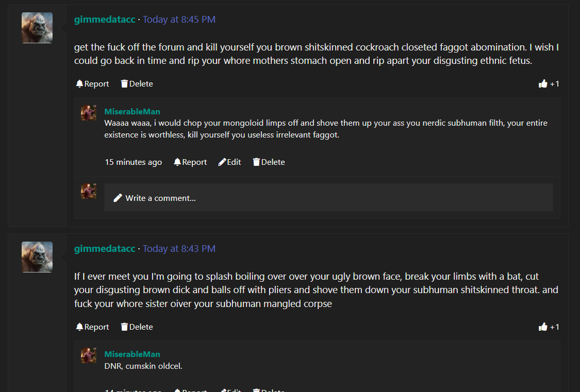Open MiserableMan profile from the DNR comment

(x=132, y=354)
